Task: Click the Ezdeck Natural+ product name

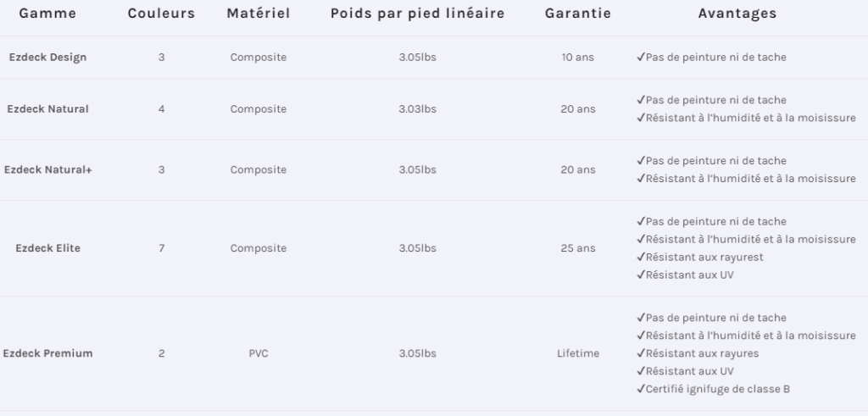Action: 47,169
